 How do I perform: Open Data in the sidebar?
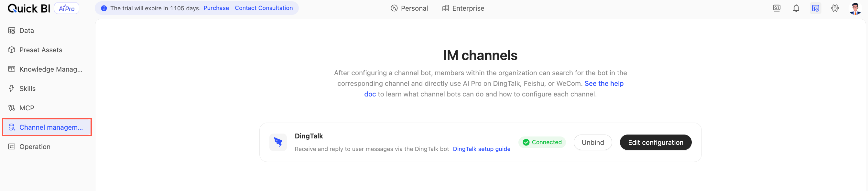47,31
